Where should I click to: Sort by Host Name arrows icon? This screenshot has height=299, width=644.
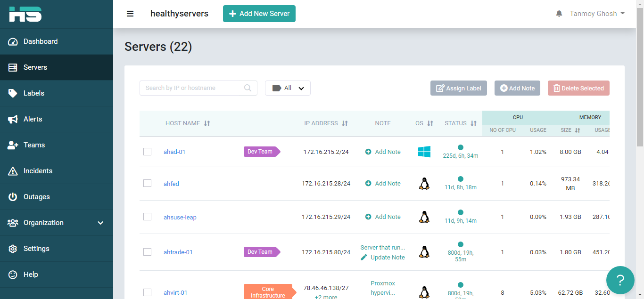tap(207, 123)
